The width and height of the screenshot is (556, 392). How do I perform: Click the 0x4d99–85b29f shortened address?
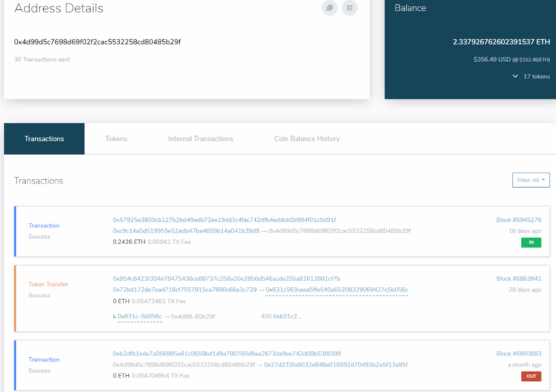pyautogui.click(x=193, y=316)
